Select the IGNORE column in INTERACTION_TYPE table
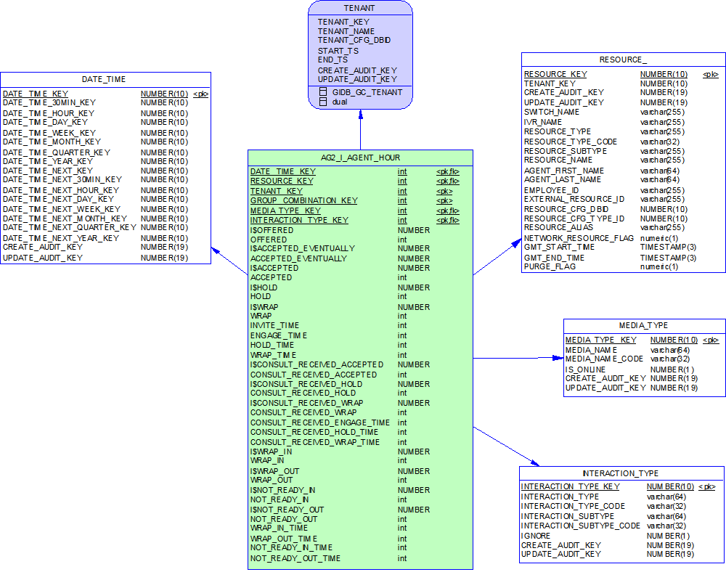This screenshot has width=726, height=588. click(535, 536)
